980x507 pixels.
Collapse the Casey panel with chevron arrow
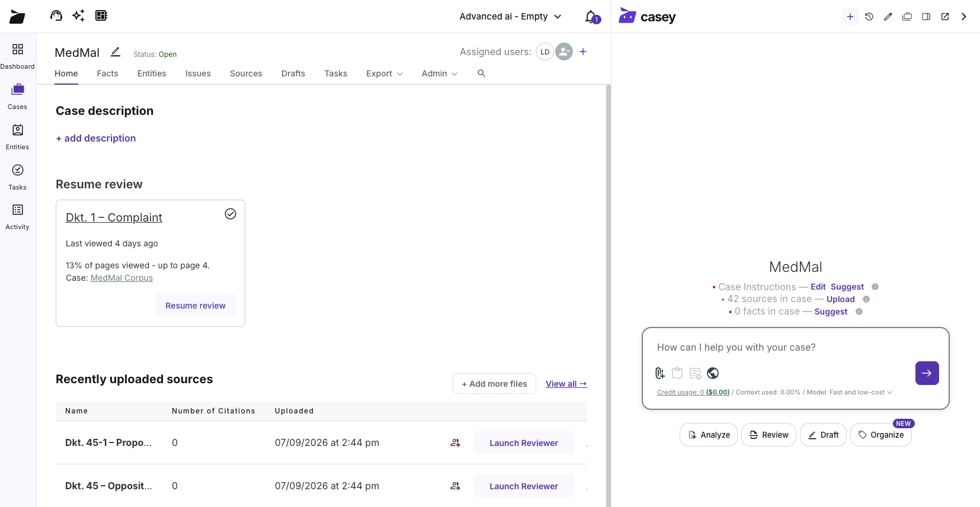click(964, 17)
